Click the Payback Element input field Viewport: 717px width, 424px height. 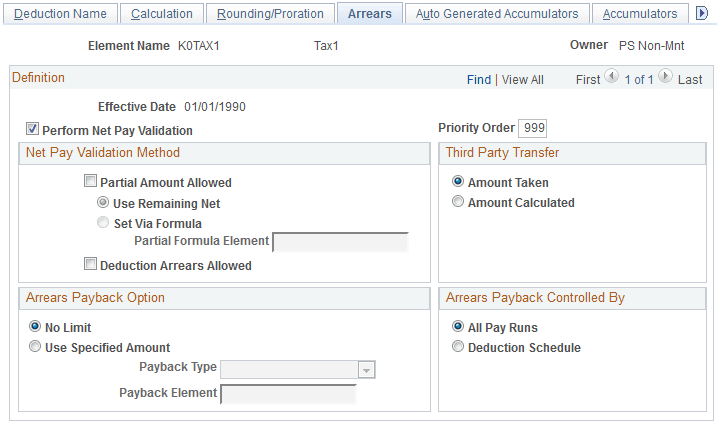coord(288,393)
